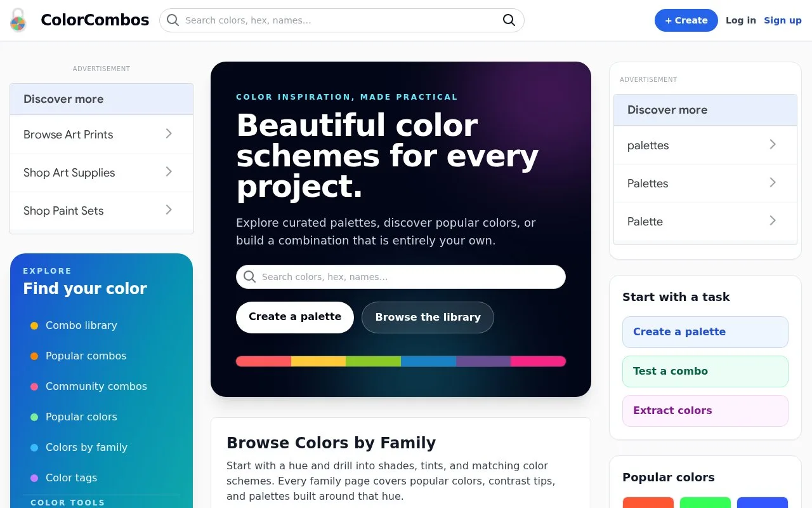Click the red segment of hero color strip

pos(263,361)
